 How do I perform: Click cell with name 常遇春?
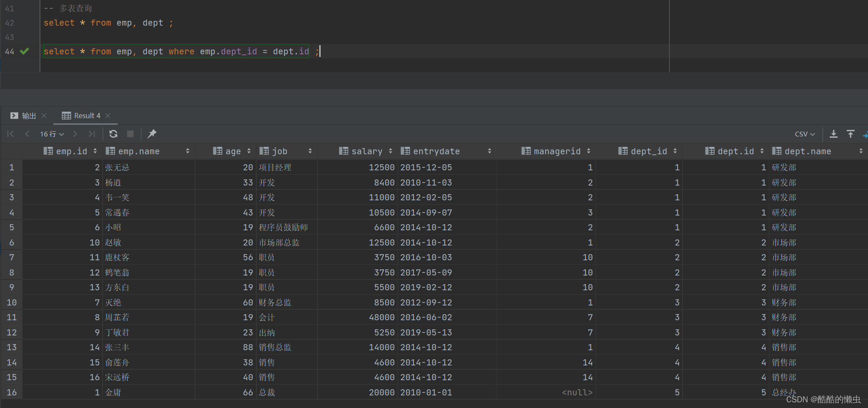tap(149, 212)
